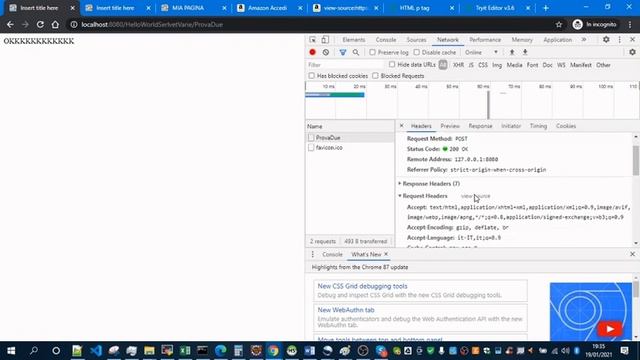This screenshot has height=360, width=640.
Task: Tick the favicon.ico request checkbox
Action: pos(311,148)
